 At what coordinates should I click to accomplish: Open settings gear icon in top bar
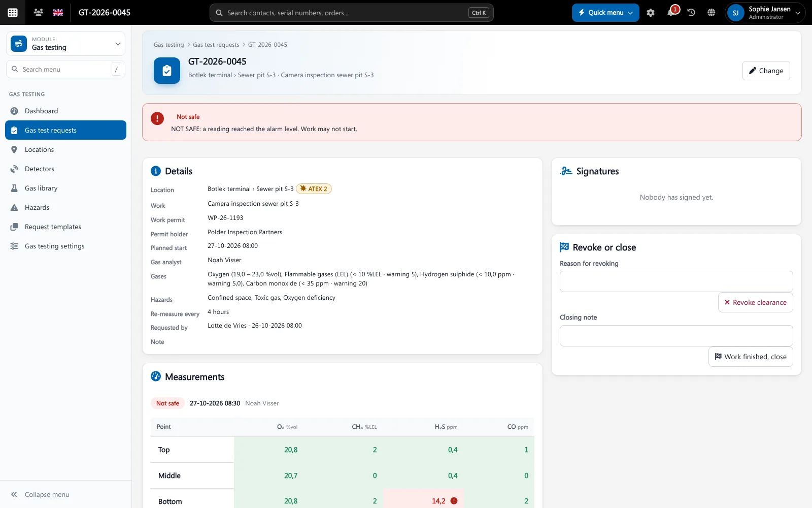point(651,13)
